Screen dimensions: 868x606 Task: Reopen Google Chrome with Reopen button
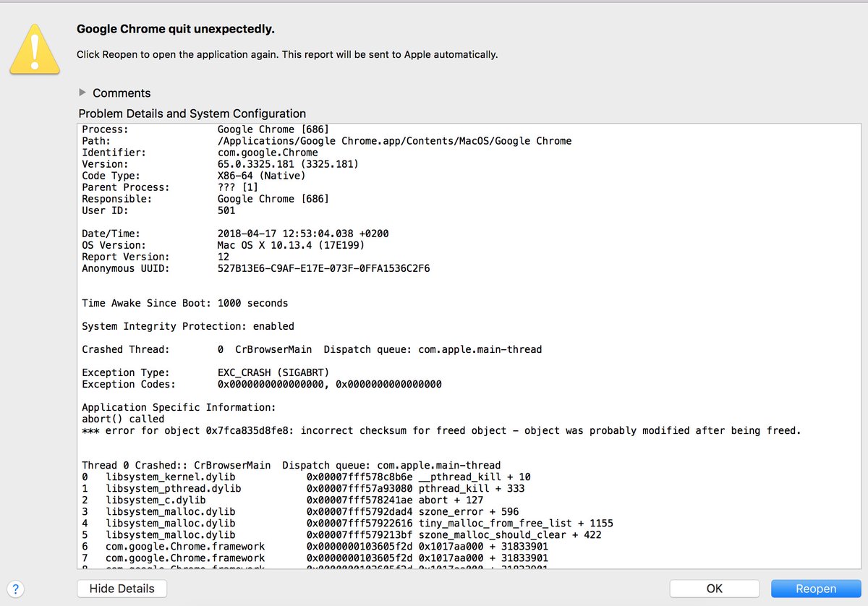pos(816,589)
